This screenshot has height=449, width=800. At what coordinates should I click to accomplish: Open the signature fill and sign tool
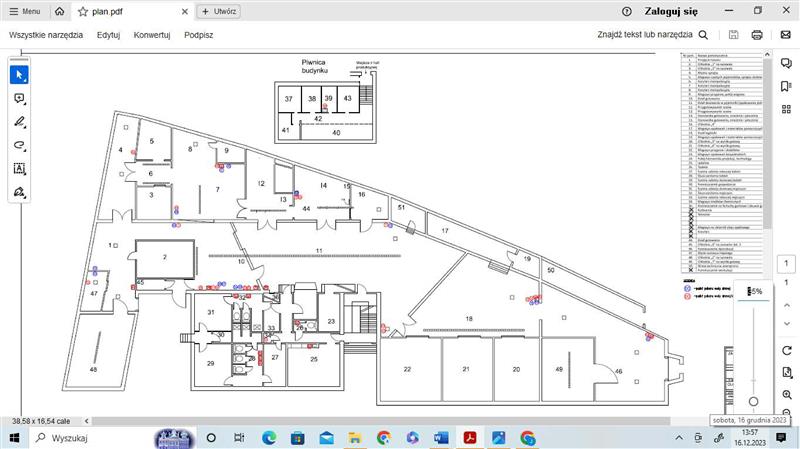[20, 191]
